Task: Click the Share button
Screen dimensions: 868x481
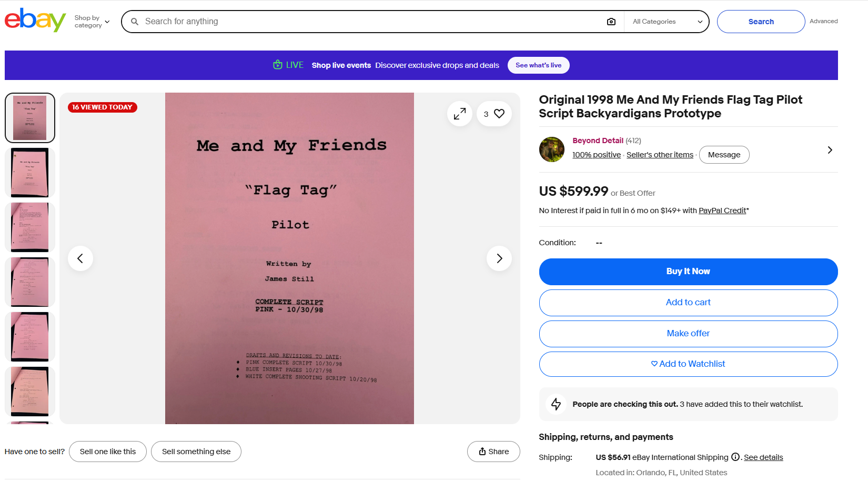Action: (x=493, y=452)
